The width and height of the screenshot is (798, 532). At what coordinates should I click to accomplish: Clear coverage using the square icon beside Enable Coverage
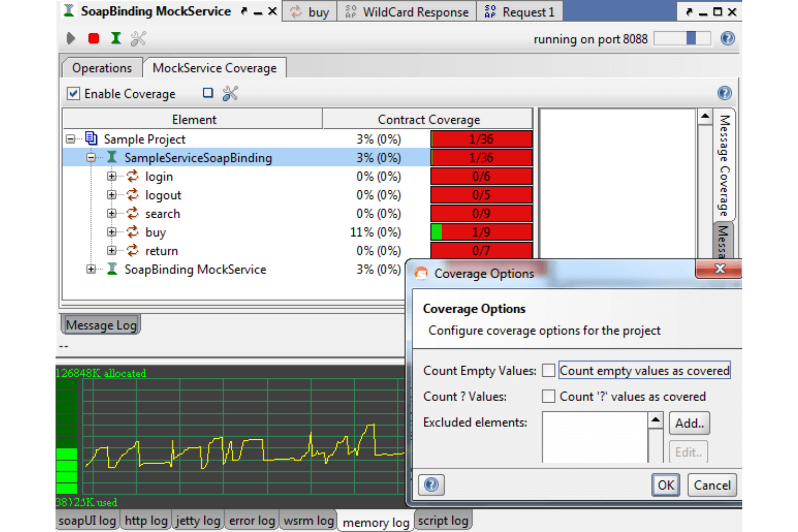(208, 93)
